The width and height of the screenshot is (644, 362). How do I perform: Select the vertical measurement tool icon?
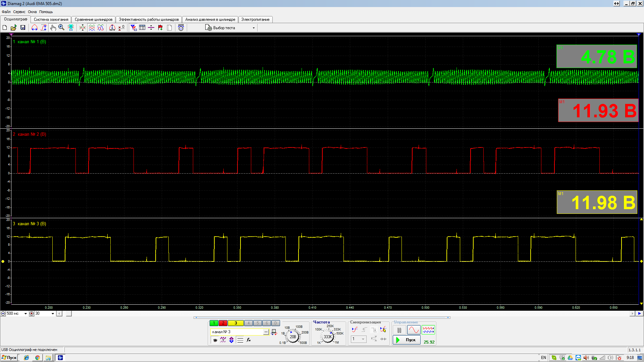[x=44, y=28]
